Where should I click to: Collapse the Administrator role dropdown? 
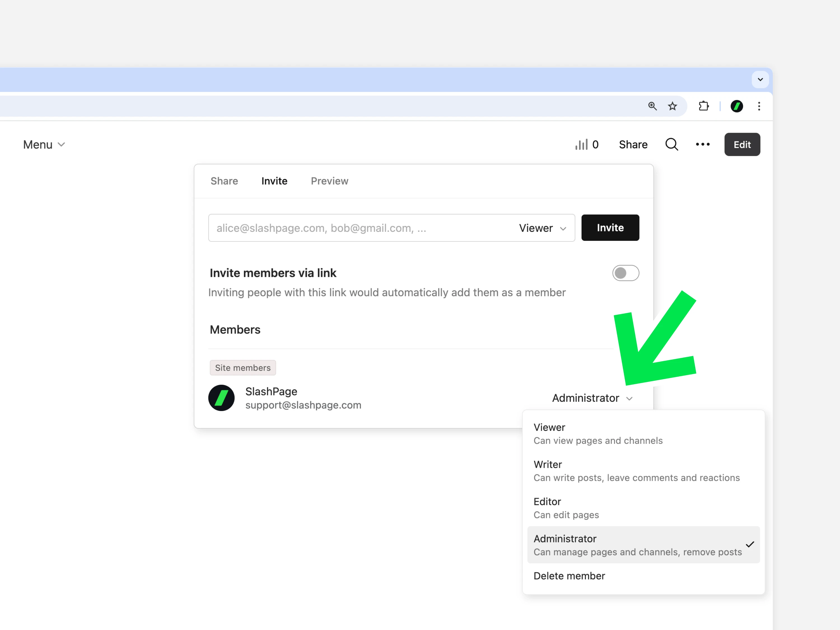pos(592,398)
